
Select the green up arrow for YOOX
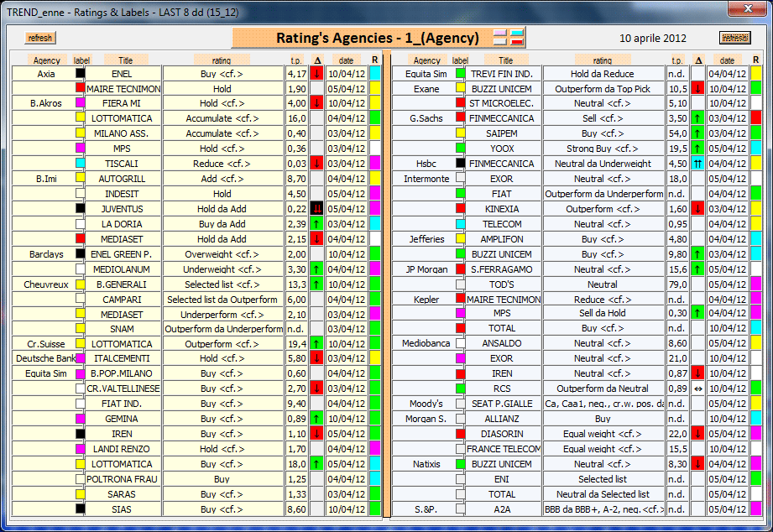pos(697,149)
